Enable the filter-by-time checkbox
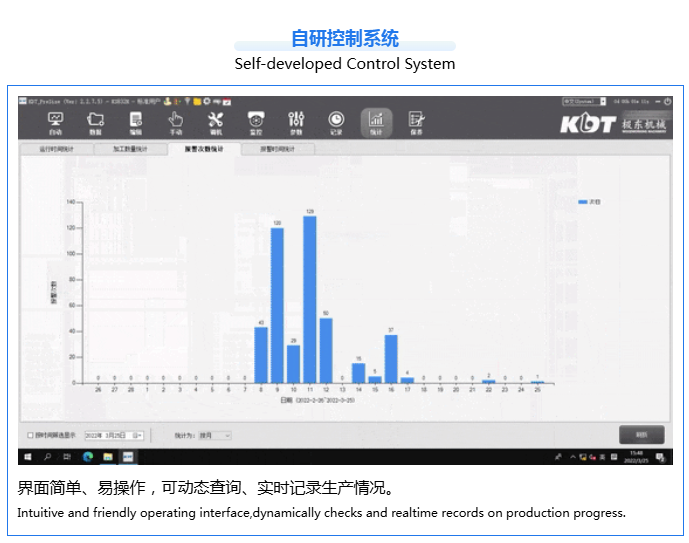Viewport: 689px width, 543px height. [30, 435]
